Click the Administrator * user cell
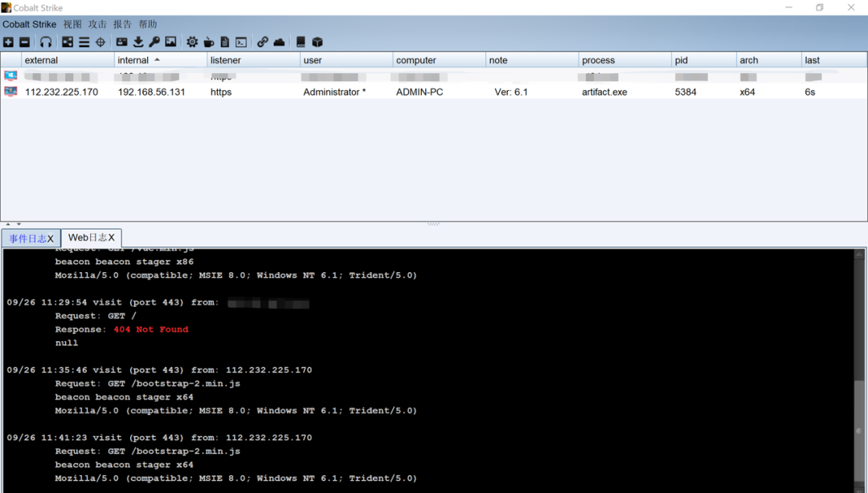 pos(334,92)
